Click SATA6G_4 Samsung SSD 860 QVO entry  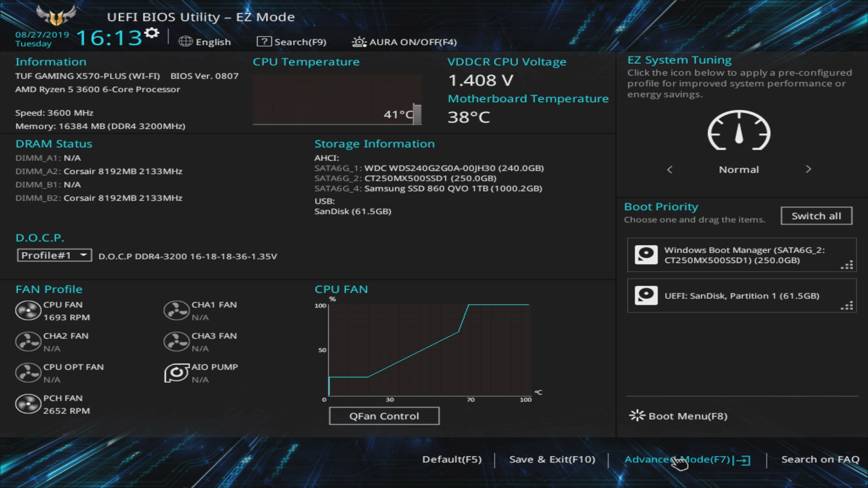[428, 188]
